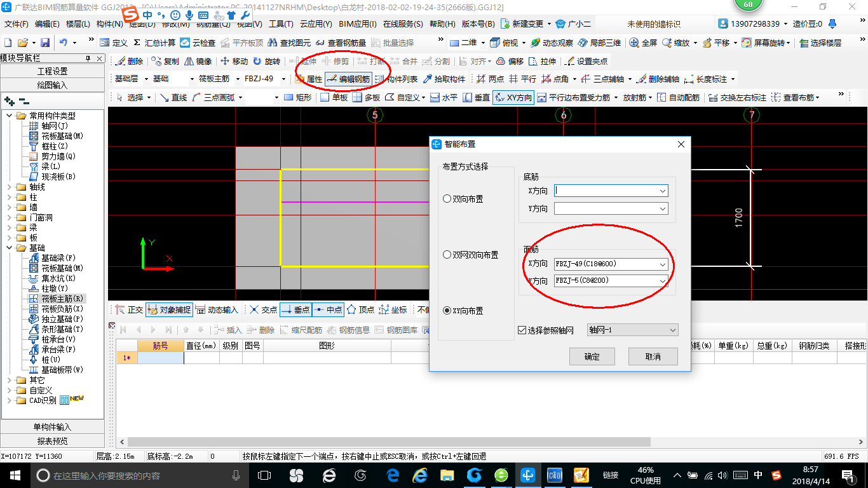Open 编辑(E) menu
This screenshot has width=868, height=488.
[x=47, y=24]
